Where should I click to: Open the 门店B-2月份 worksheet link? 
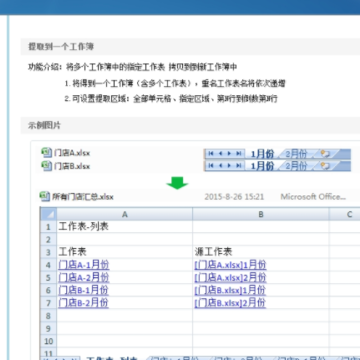[x=84, y=303]
